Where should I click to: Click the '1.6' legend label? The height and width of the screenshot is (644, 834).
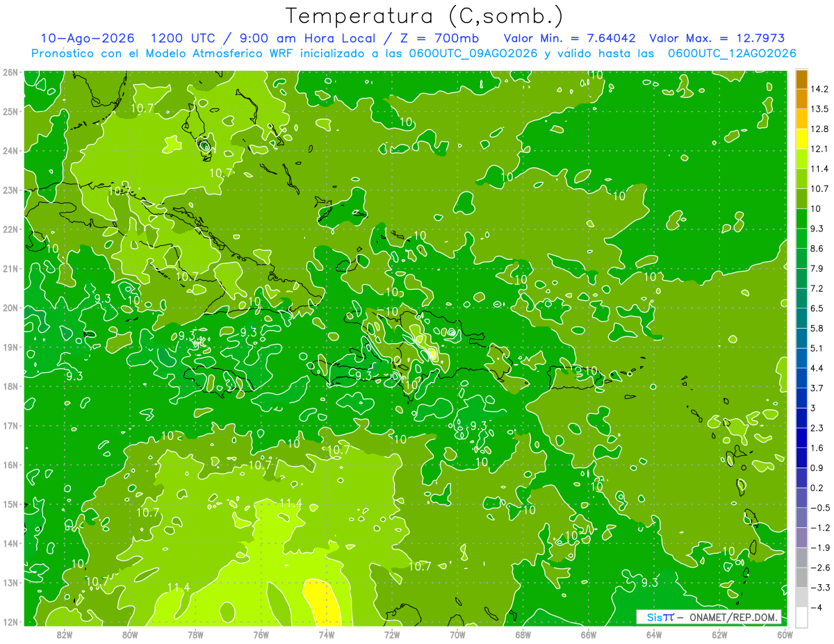(x=818, y=448)
